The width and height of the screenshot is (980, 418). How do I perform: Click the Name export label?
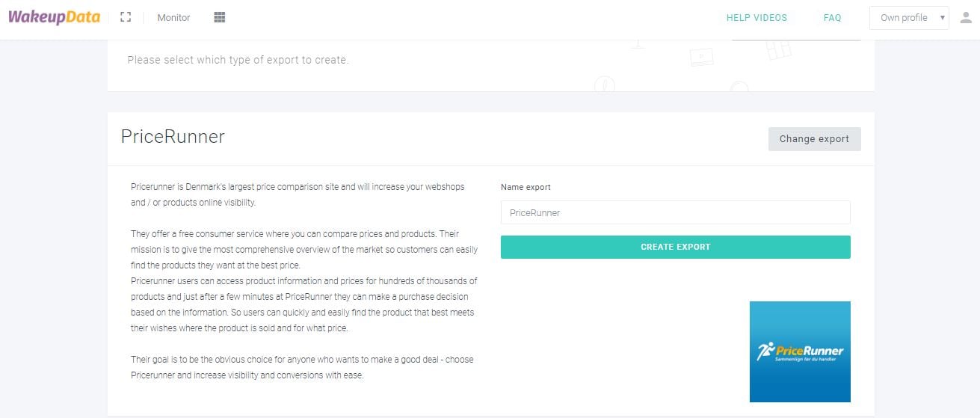coord(526,187)
